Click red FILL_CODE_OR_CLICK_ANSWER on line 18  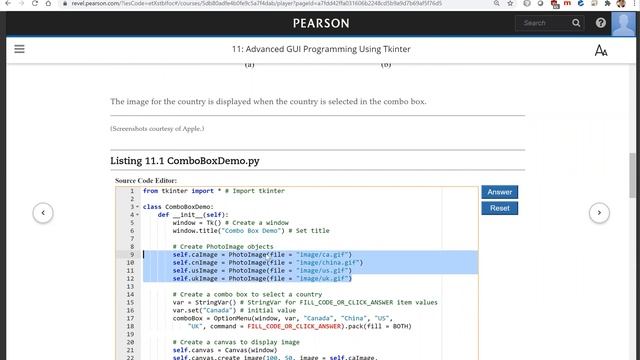click(294, 326)
